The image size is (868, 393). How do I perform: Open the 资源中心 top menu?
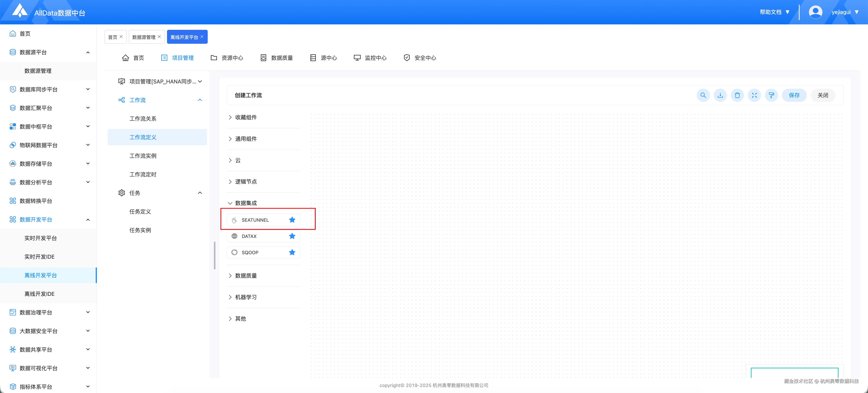coord(227,58)
